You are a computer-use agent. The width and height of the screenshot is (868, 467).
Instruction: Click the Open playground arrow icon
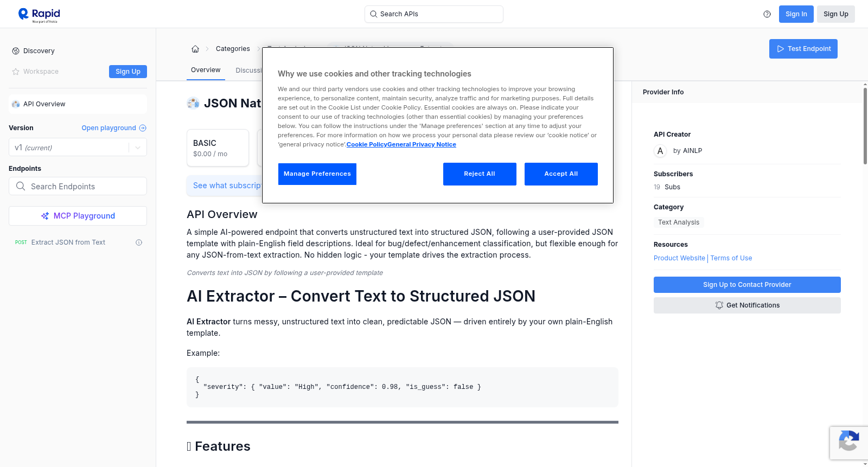(143, 128)
